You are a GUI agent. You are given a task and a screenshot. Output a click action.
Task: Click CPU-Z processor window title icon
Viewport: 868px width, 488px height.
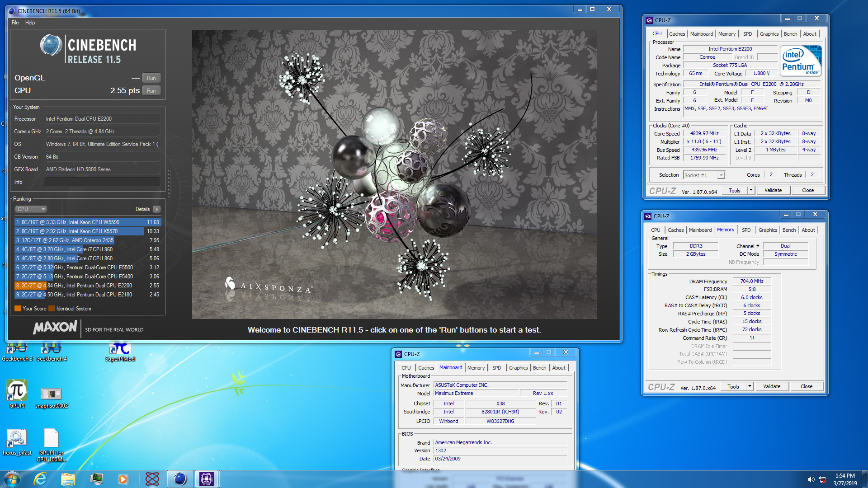click(x=649, y=20)
